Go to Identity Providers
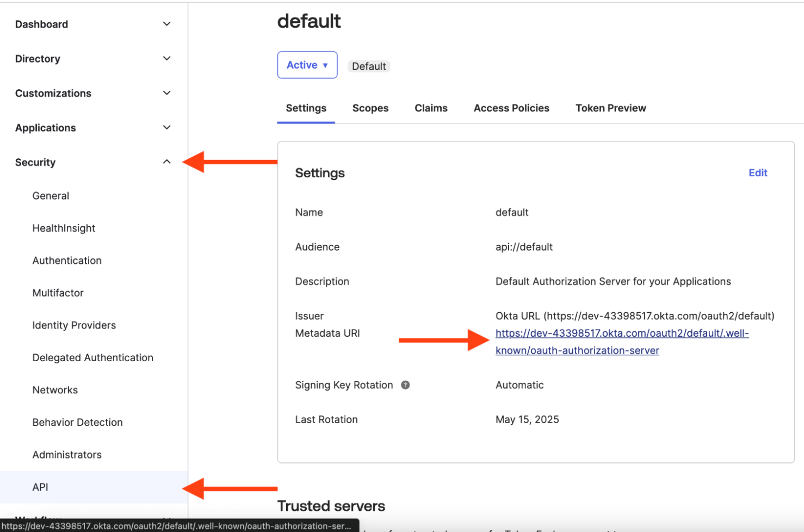The height and width of the screenshot is (532, 804). coord(74,325)
